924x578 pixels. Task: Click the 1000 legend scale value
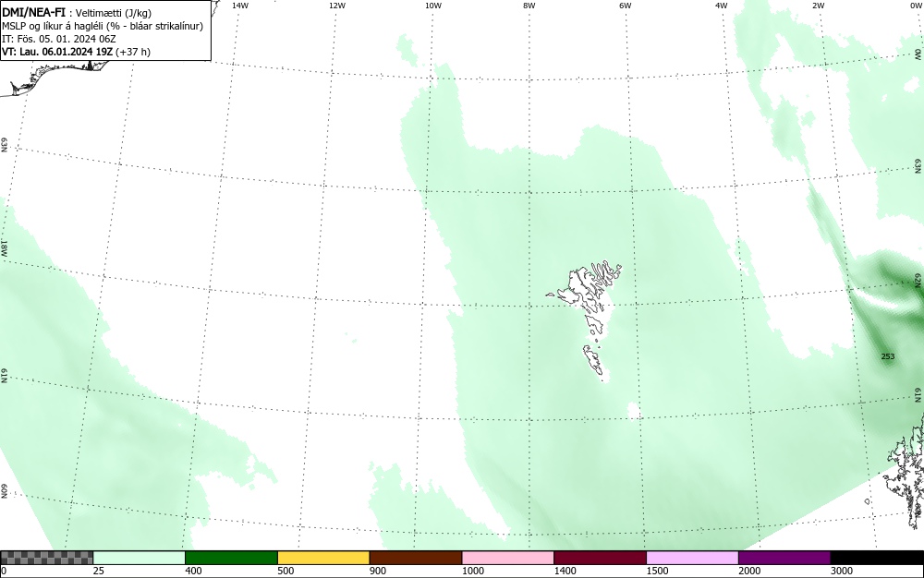[473, 571]
